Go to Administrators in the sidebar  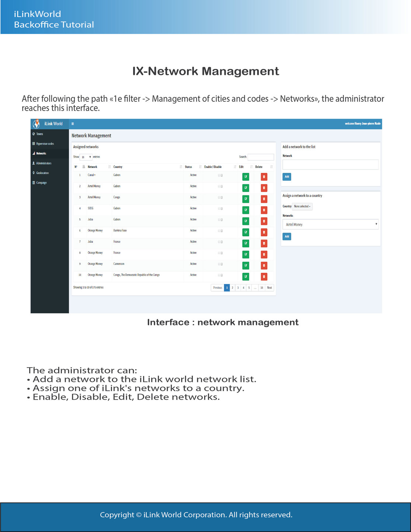coord(43,163)
